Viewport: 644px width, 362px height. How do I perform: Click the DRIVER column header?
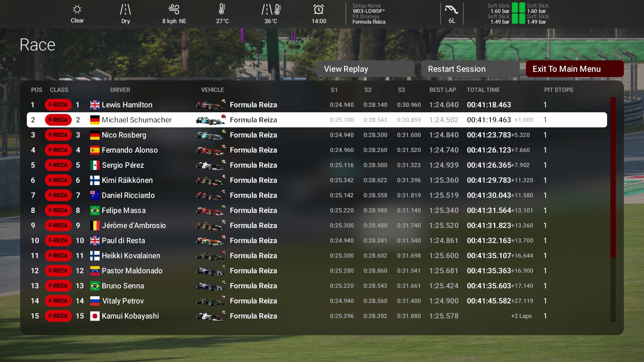[x=120, y=90]
